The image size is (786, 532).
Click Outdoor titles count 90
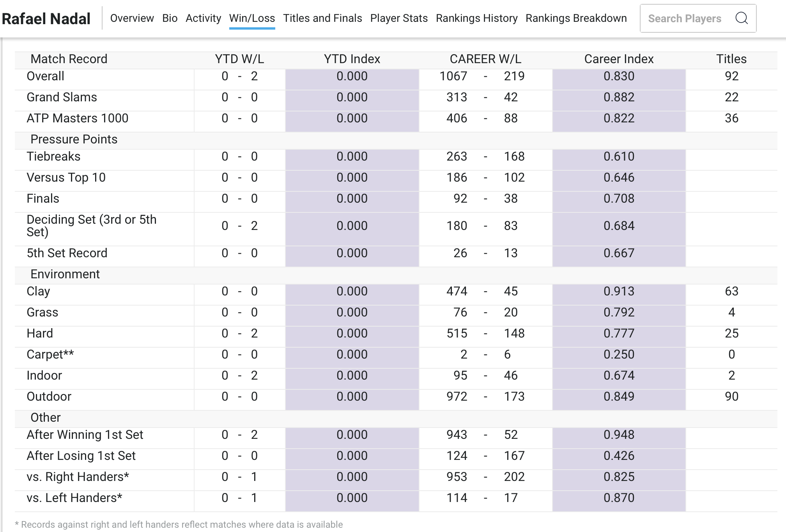(x=731, y=396)
